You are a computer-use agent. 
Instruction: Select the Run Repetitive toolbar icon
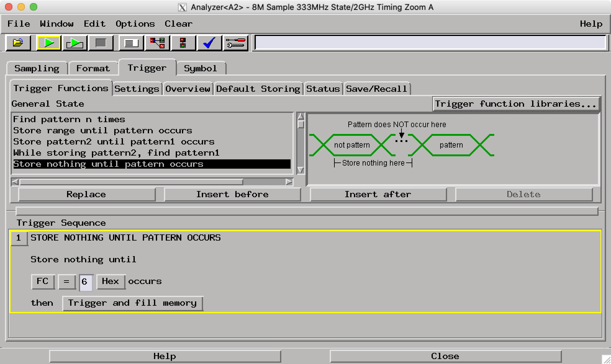point(75,43)
